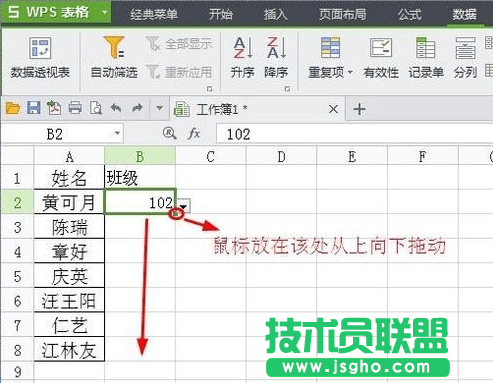Select column B header

[x=140, y=156]
